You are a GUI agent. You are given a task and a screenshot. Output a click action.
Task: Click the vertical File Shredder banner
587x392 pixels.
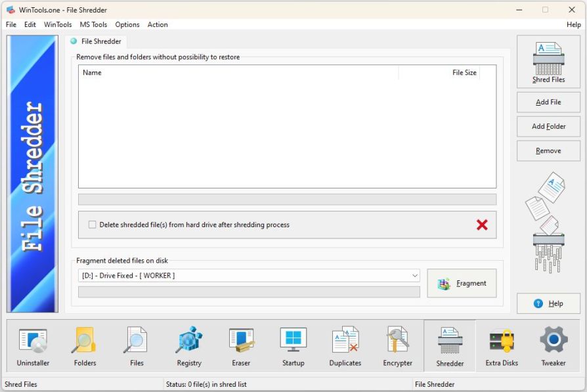coord(33,174)
